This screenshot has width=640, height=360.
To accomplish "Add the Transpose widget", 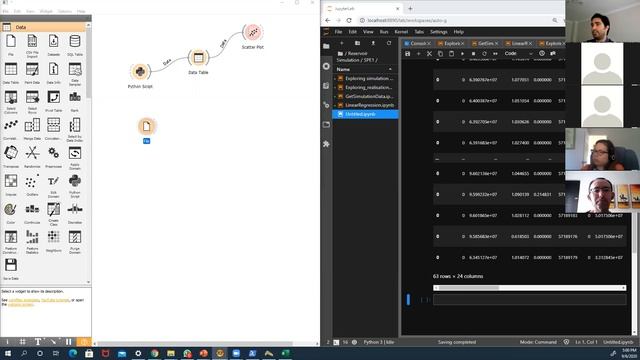I will pyautogui.click(x=11, y=157).
